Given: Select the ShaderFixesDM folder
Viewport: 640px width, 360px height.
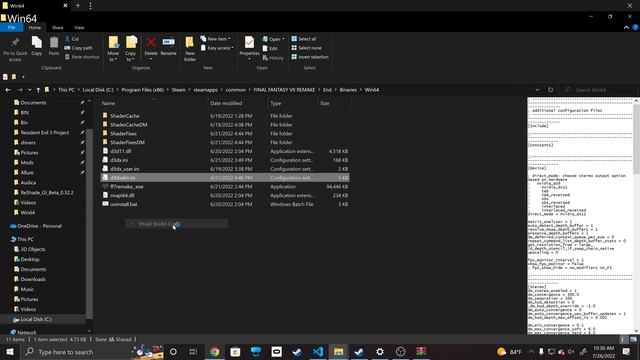Looking at the screenshot, I should coord(127,142).
